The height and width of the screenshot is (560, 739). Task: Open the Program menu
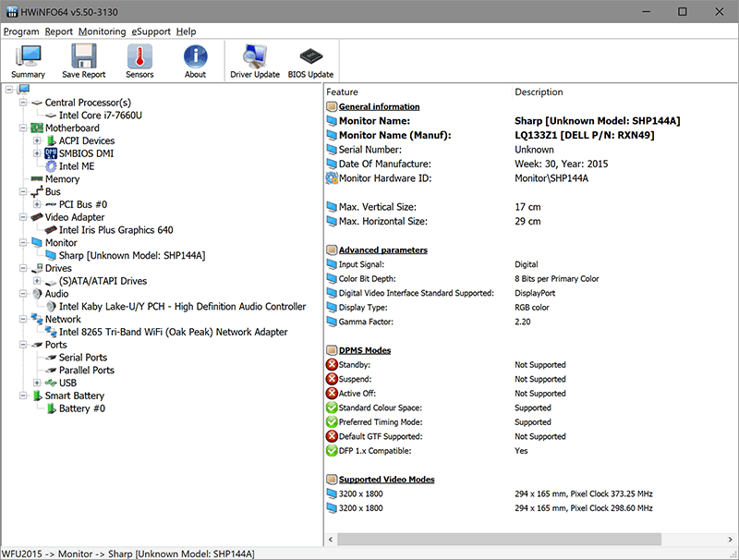(21, 31)
